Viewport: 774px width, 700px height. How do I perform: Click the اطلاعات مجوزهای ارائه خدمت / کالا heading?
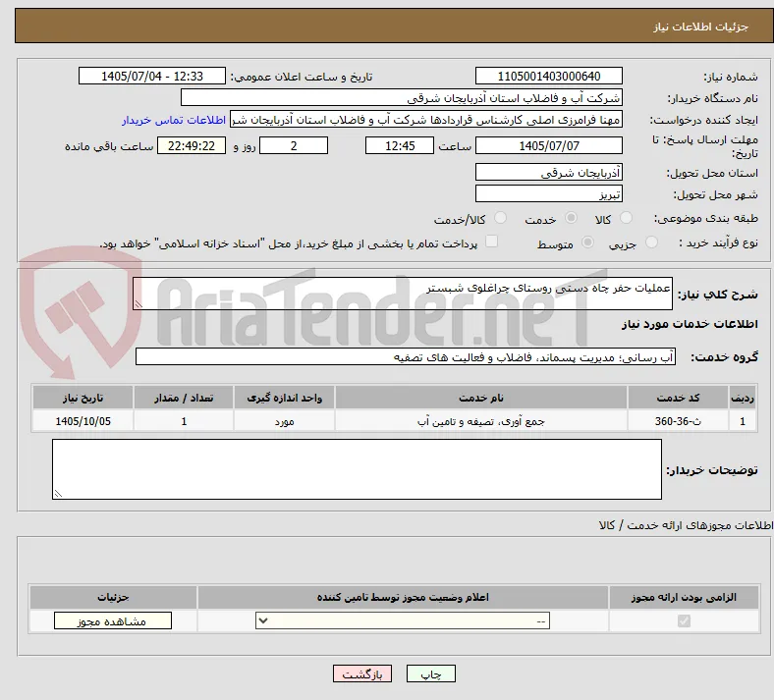[687, 525]
